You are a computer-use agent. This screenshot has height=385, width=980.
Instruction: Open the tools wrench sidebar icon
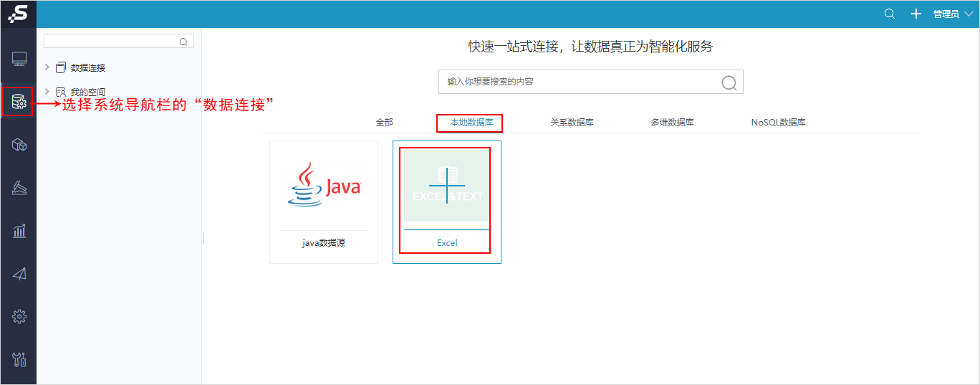click(19, 359)
